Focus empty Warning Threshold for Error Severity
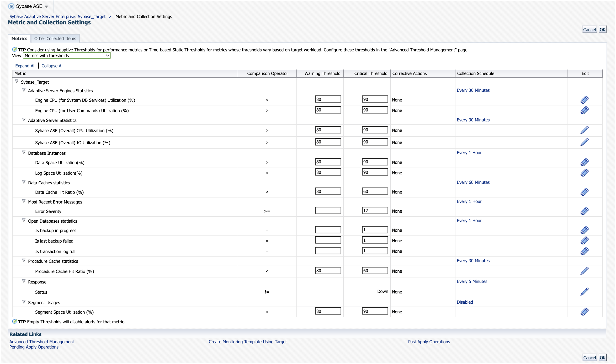The image size is (616, 364). (328, 211)
